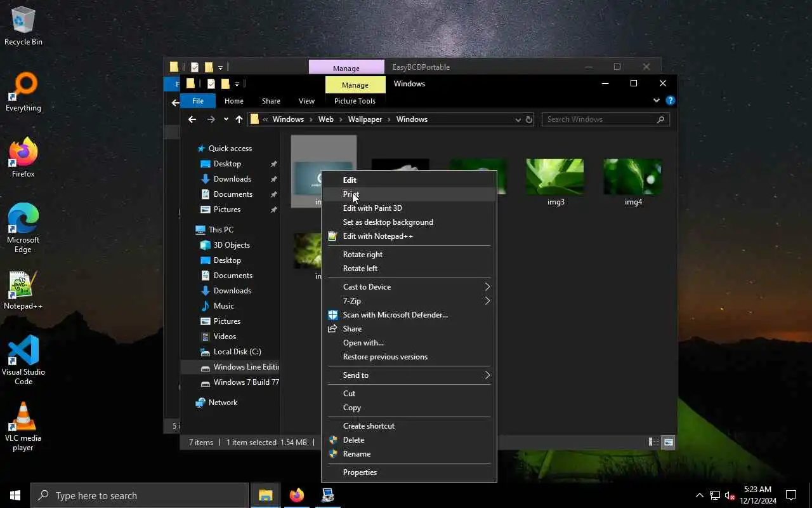Click the search magnifier in Search Windows box
812x508 pixels.
click(x=660, y=119)
